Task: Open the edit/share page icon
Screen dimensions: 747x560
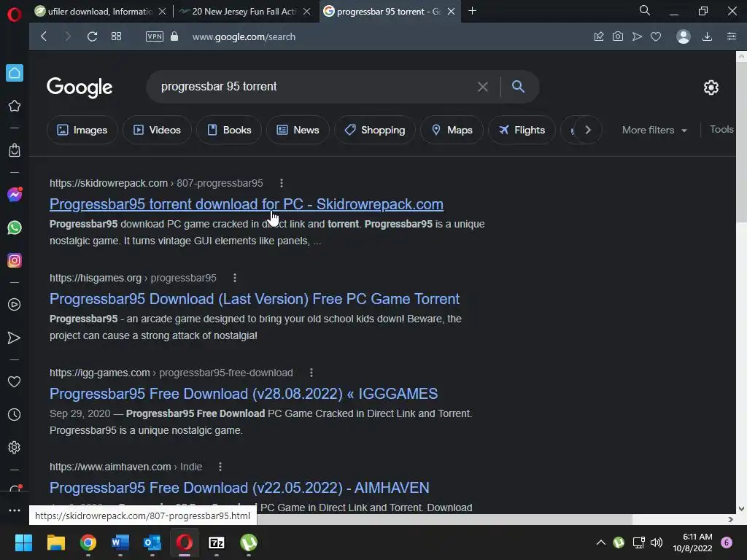Action: 599,36
